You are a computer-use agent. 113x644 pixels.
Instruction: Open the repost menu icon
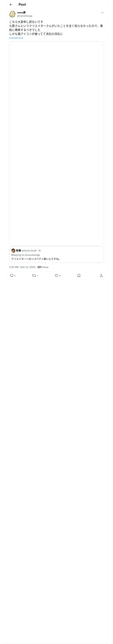tap(34, 276)
